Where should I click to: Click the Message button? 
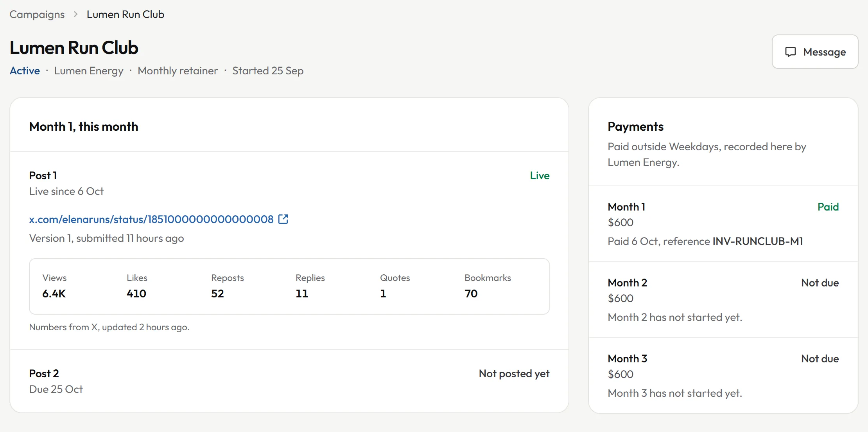(x=815, y=52)
